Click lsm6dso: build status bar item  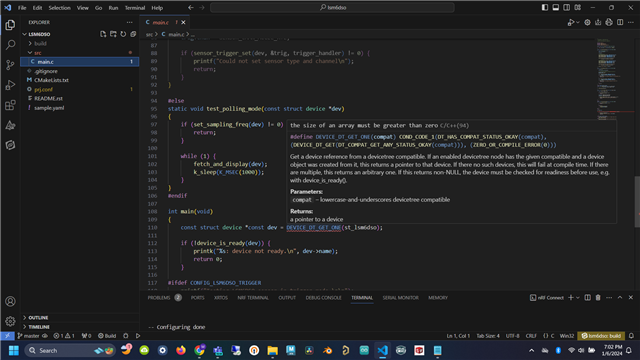click(601, 336)
